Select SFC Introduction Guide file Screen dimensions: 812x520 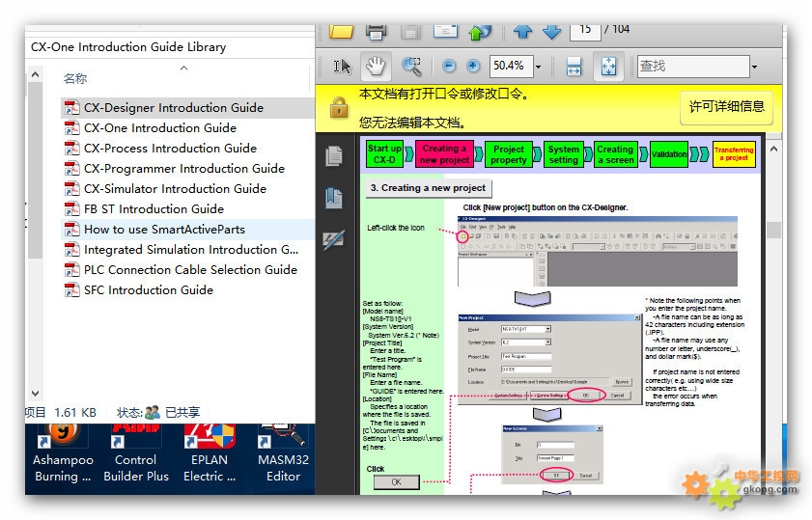tap(149, 289)
